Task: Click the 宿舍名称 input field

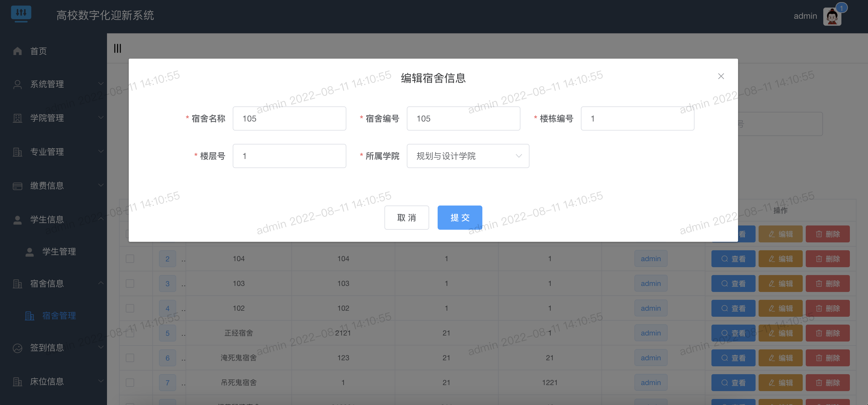Action: coord(289,118)
